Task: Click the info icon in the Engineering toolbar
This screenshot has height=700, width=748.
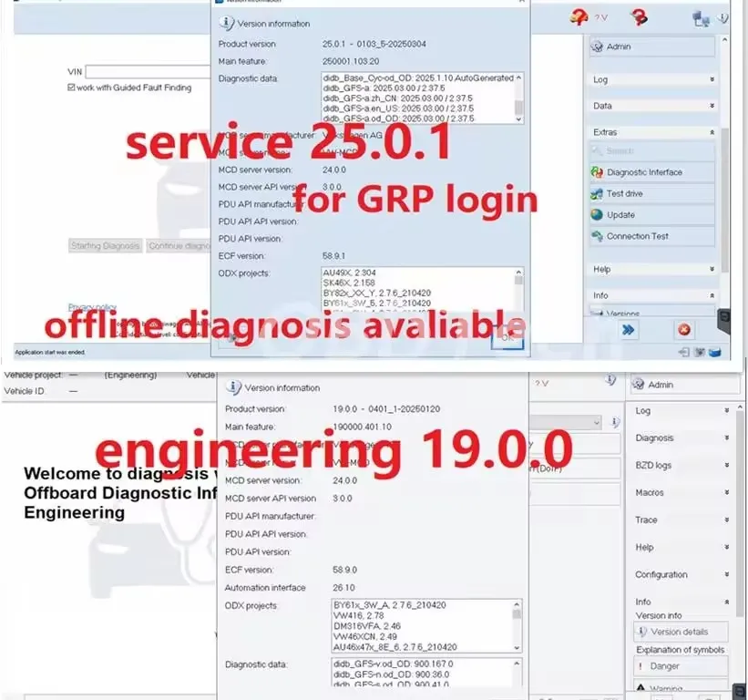Action: 610,380
